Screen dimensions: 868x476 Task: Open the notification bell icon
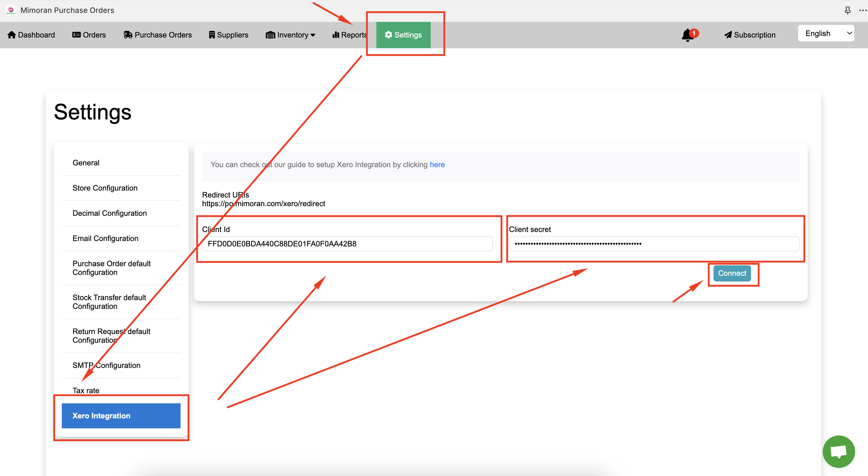click(688, 35)
